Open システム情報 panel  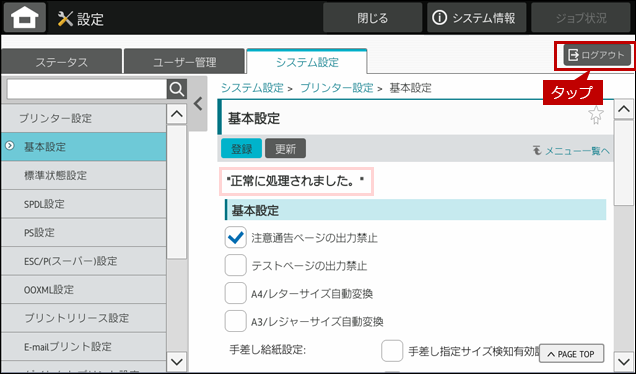pyautogui.click(x=477, y=18)
